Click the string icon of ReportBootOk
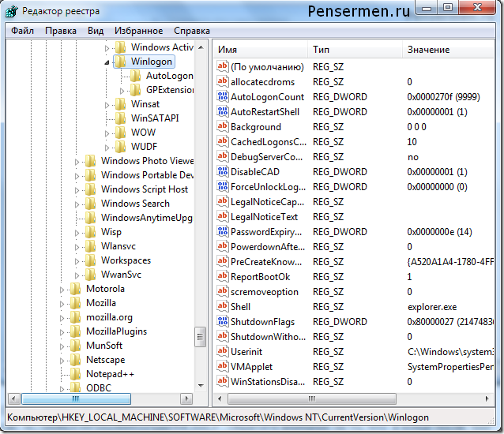 223,277
